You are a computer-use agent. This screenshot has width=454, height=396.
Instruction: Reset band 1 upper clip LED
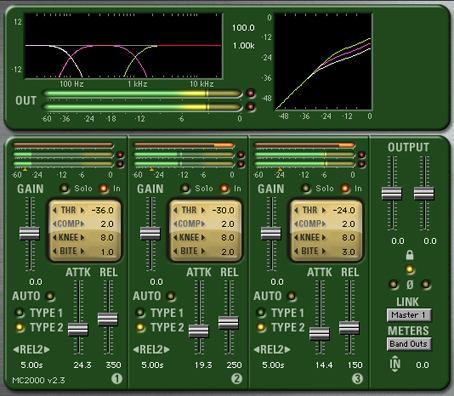120,155
